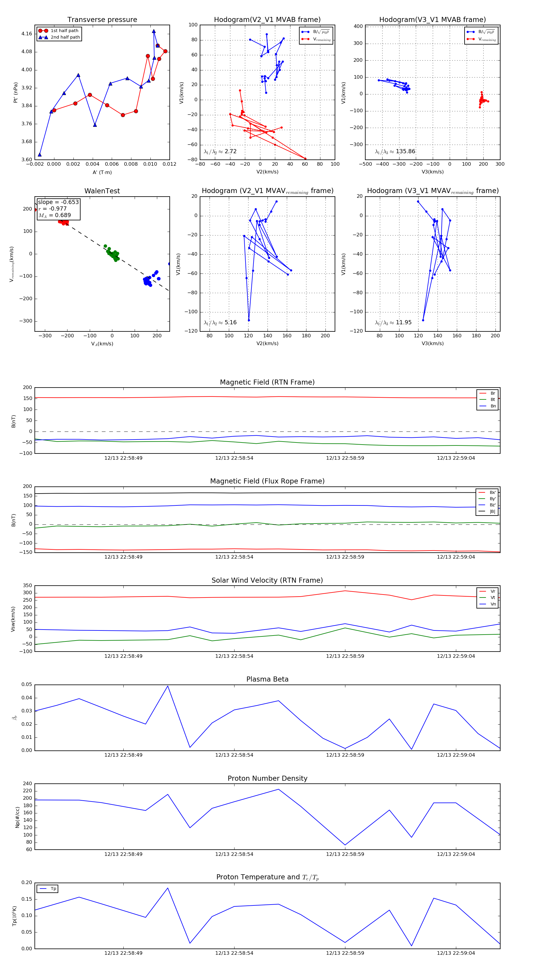Viewport: 535px width, 980px height.
Task: Click the By' legend entry
Action: 487,499
